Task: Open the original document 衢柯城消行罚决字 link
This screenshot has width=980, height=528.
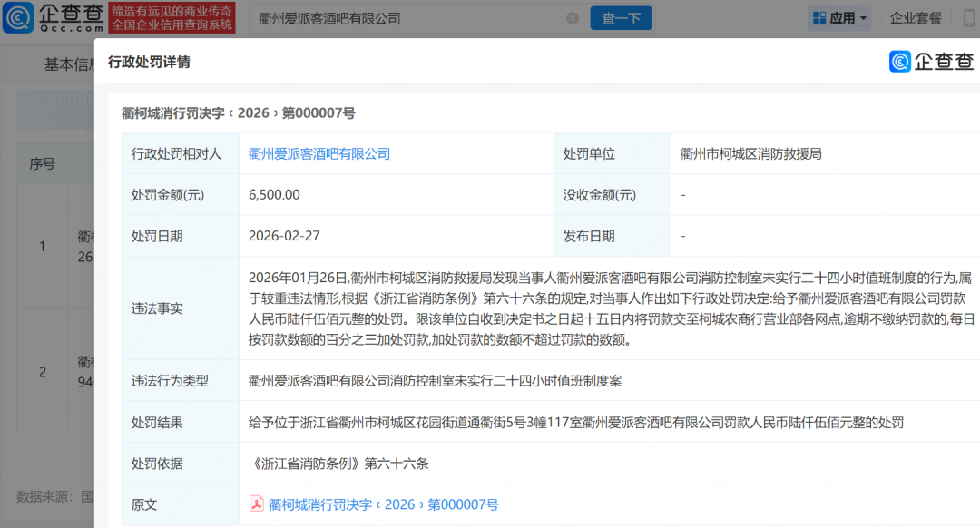Action: (383, 505)
